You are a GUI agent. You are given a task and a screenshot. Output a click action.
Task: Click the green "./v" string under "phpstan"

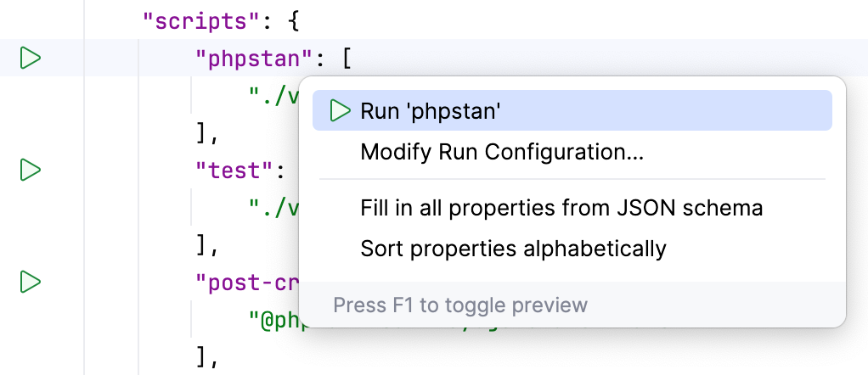tap(274, 96)
